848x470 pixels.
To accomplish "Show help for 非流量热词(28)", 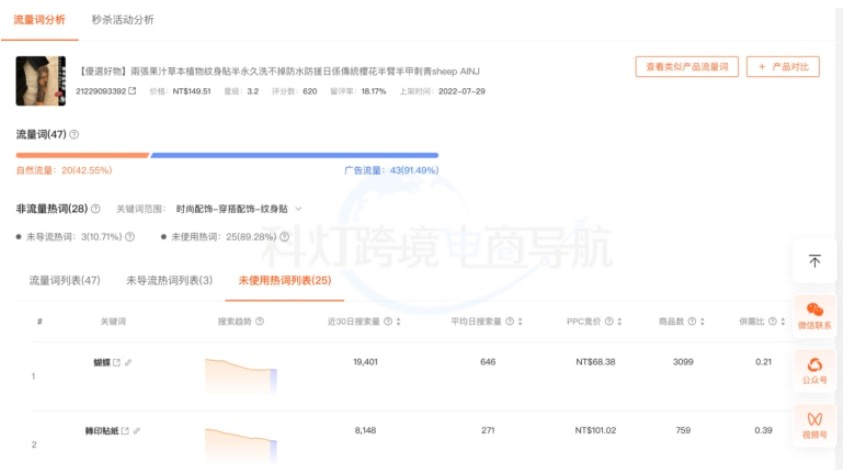I will [96, 209].
